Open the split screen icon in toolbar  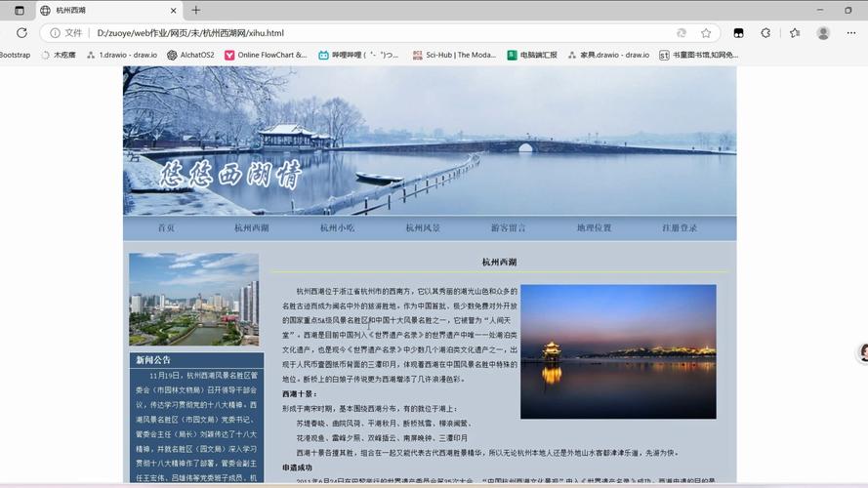[738, 33]
